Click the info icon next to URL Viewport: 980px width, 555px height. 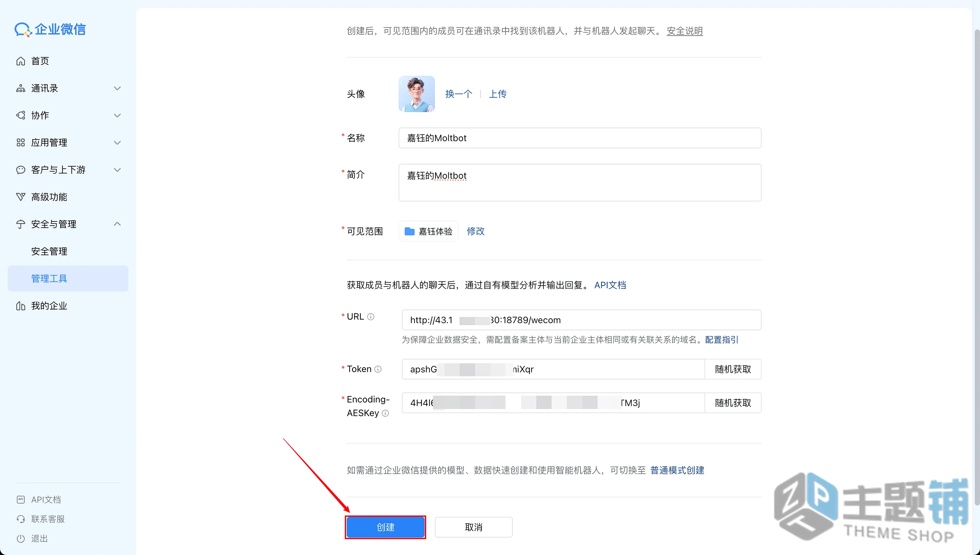tap(371, 317)
